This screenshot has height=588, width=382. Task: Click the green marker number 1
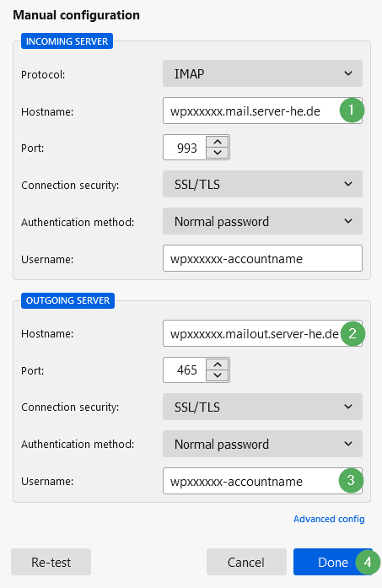352,111
